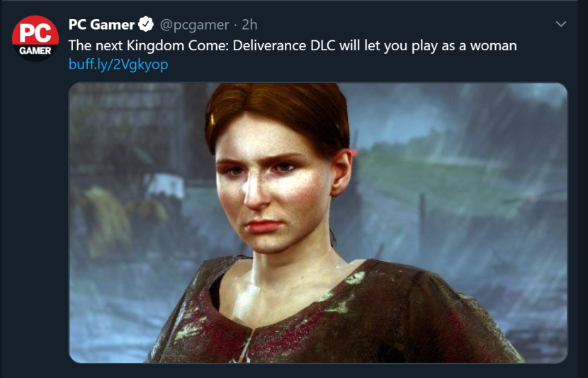
Task: Click the tweet text about Deliverance DLC
Action: pos(292,45)
